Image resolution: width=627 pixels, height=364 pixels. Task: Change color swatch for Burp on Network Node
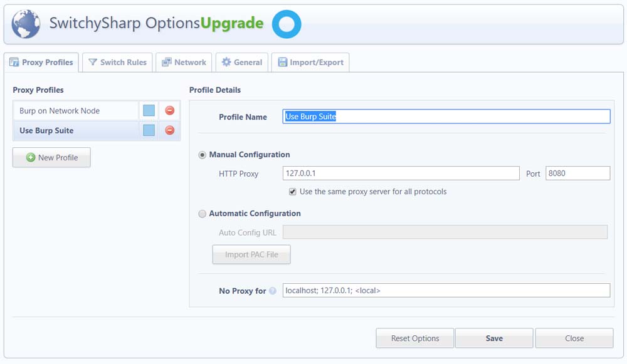pos(149,111)
